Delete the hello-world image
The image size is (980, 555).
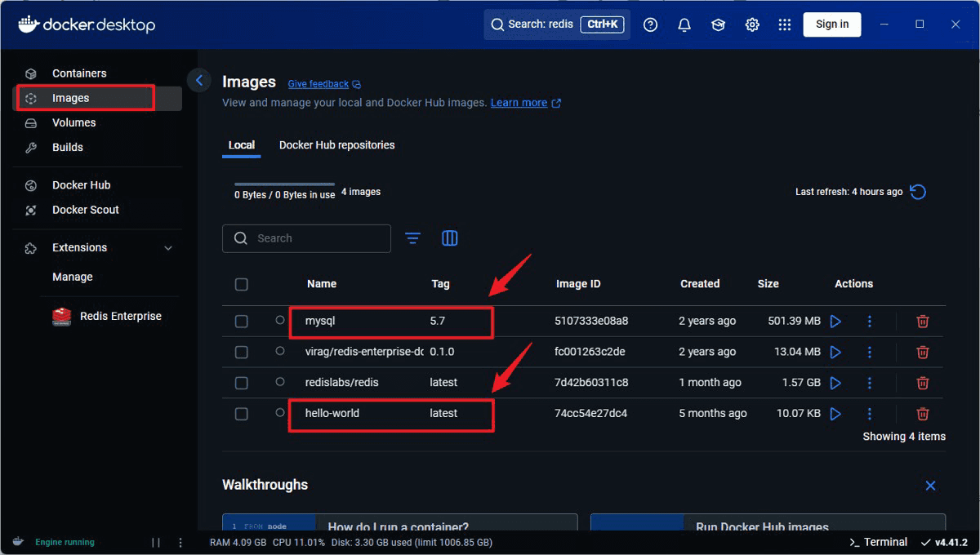point(922,413)
